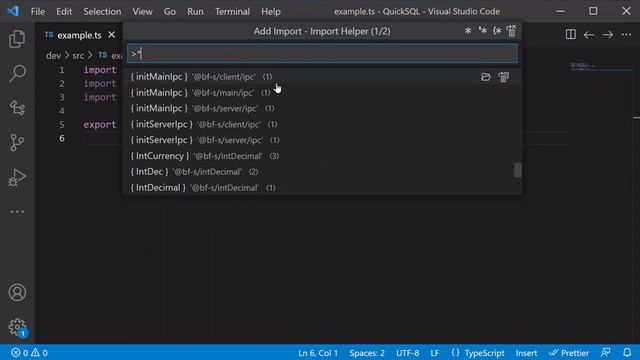This screenshot has width=640, height=360.
Task: Open the Run menu
Action: 195,11
